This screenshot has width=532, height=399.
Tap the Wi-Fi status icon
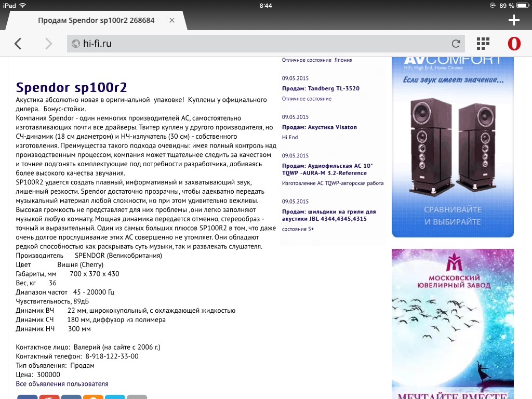(22, 5)
